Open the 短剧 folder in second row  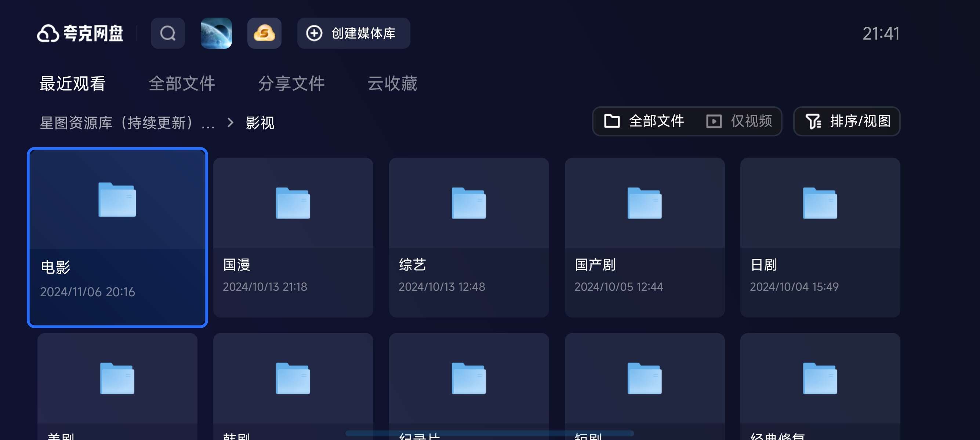(x=645, y=386)
